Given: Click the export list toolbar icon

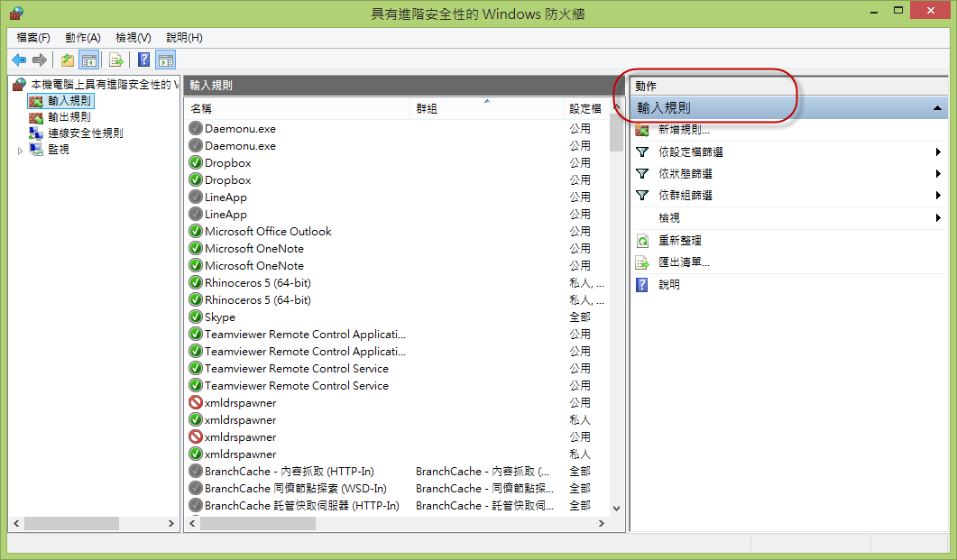Looking at the screenshot, I should click(115, 60).
